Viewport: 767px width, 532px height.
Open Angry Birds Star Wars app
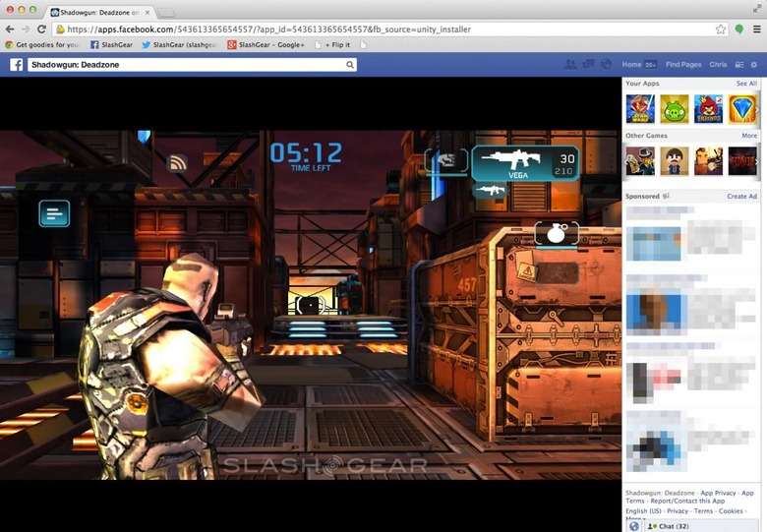tap(640, 108)
